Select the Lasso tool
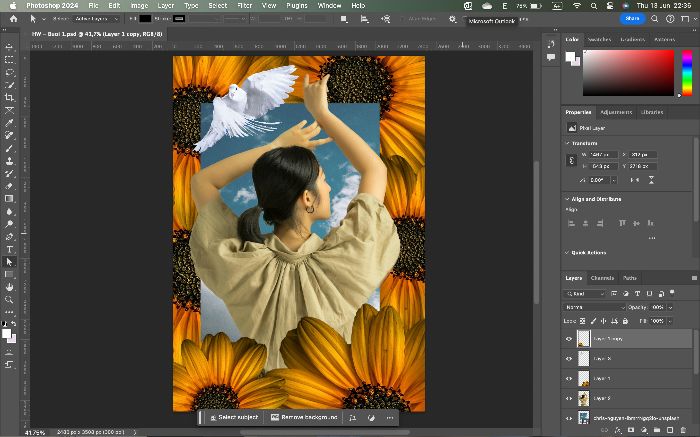 pos(9,72)
